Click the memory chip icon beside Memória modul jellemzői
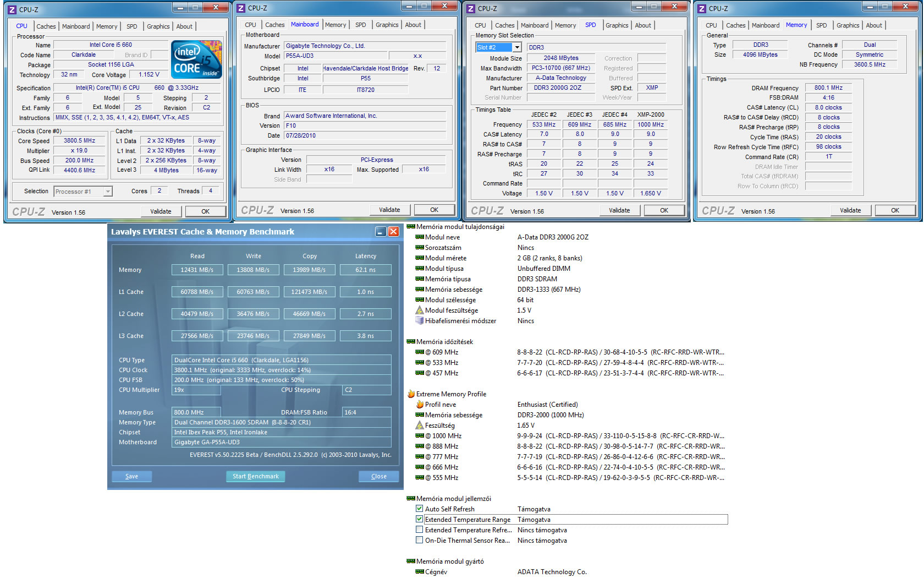 (411, 499)
